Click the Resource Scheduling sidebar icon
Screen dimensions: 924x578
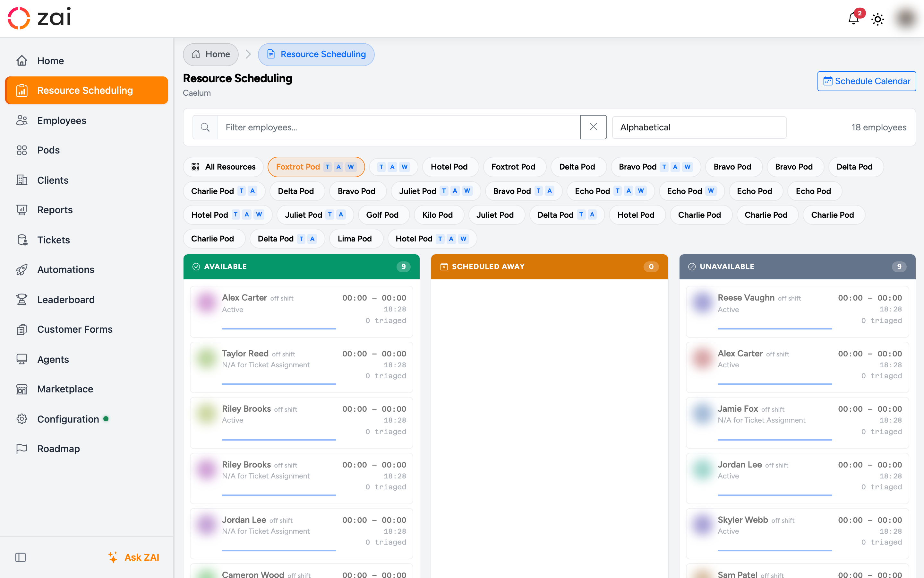click(x=22, y=90)
